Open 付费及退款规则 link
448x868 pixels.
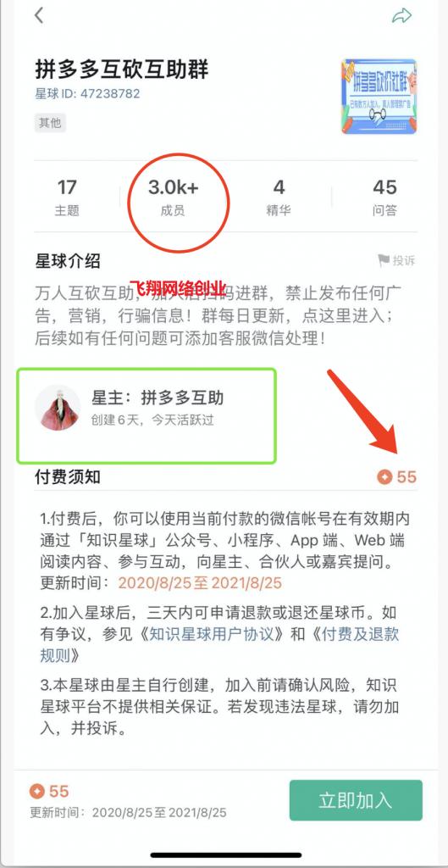[x=220, y=644]
